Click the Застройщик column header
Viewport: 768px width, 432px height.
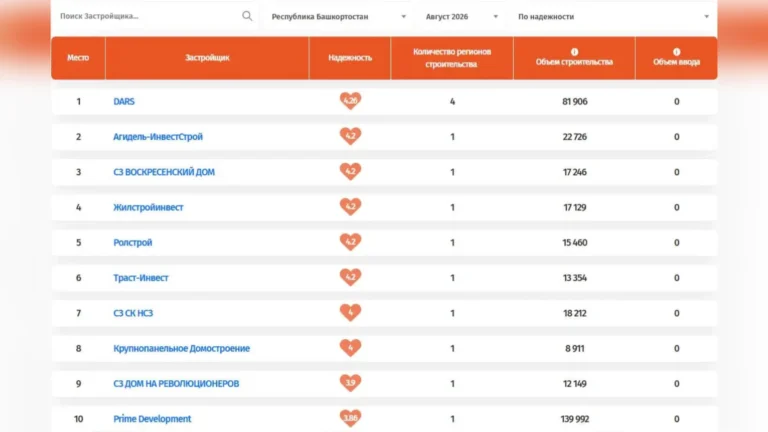click(x=207, y=58)
